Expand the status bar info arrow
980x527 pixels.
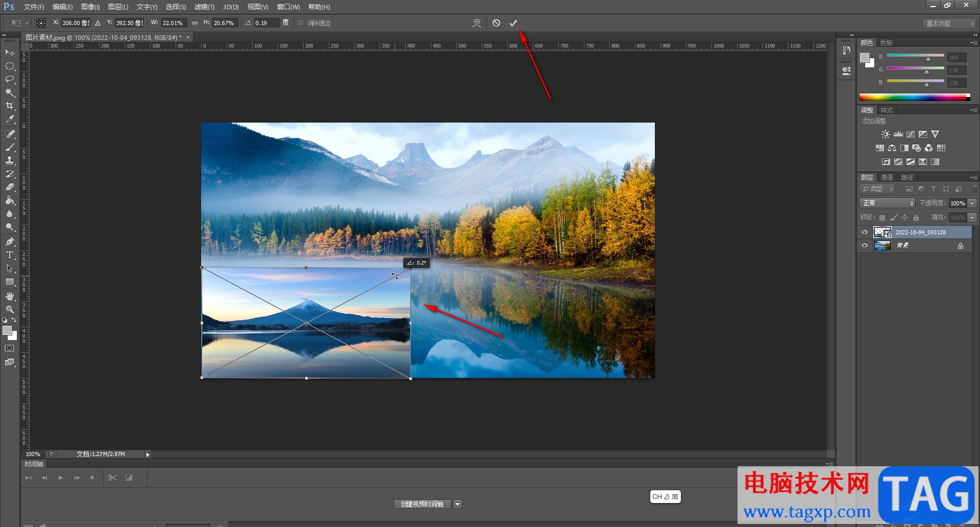(x=148, y=454)
